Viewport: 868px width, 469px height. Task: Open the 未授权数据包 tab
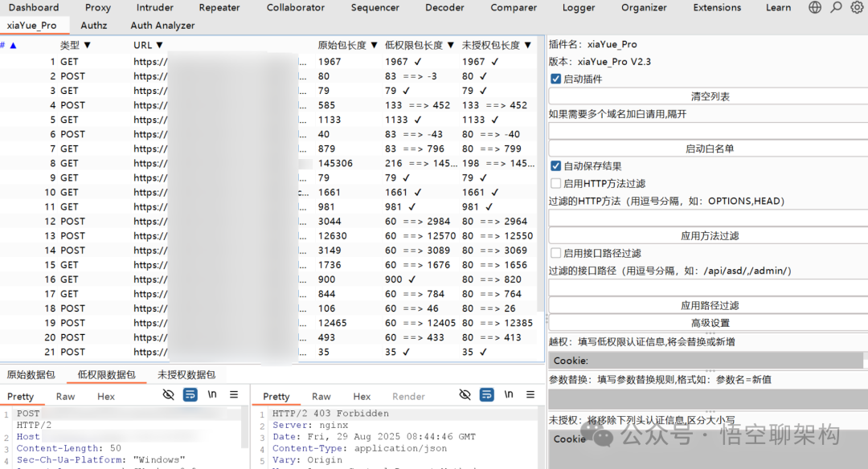[x=186, y=374]
